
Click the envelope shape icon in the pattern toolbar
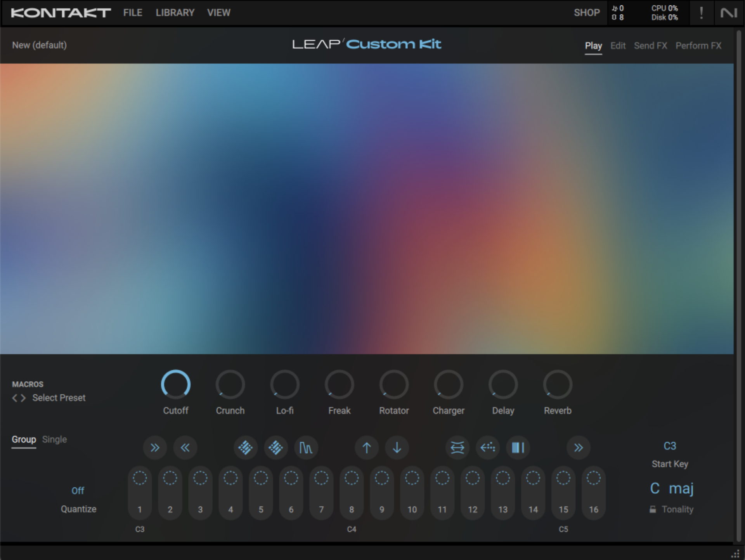click(x=306, y=448)
